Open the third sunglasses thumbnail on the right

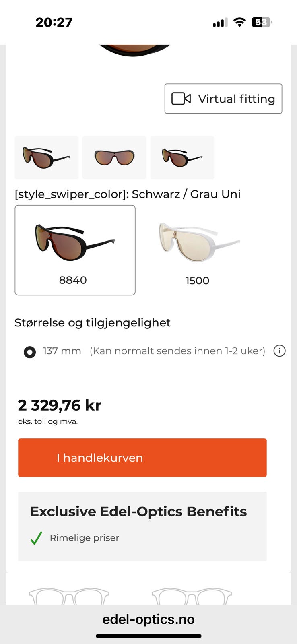[182, 157]
